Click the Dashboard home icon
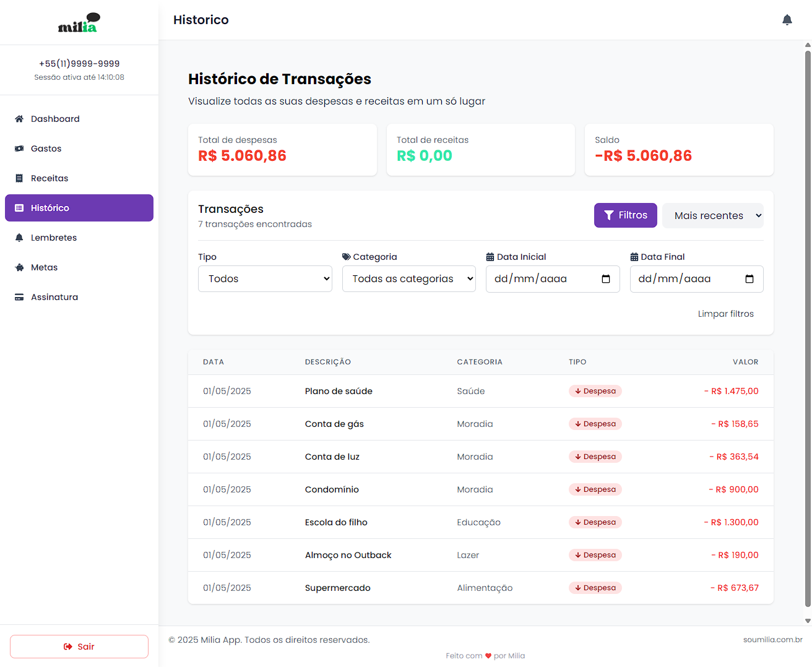 pyautogui.click(x=19, y=119)
